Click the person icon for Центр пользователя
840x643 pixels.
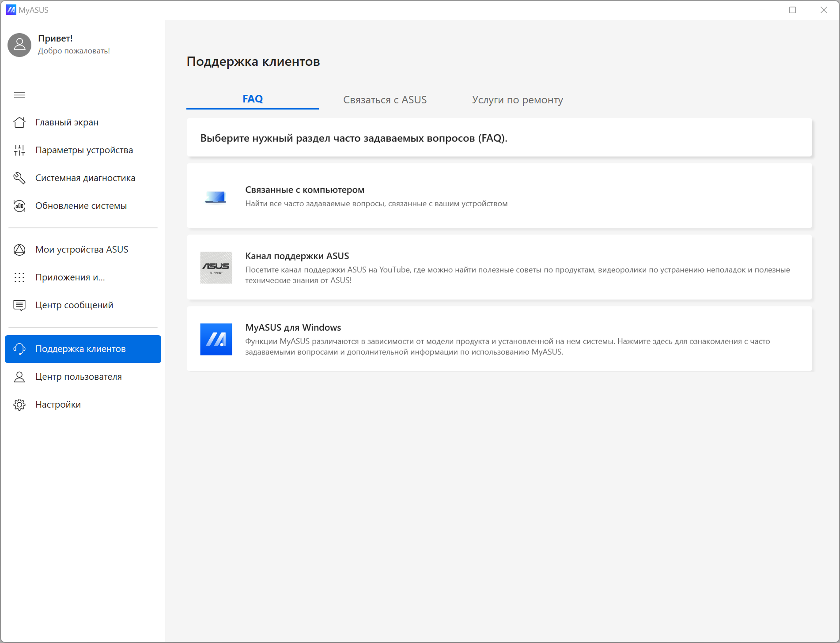click(19, 377)
